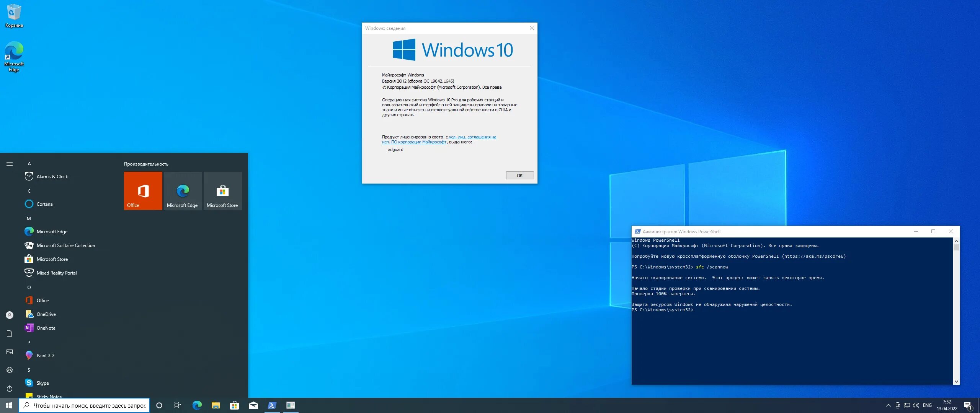
Task: Open the volume control in tray
Action: [916, 405]
